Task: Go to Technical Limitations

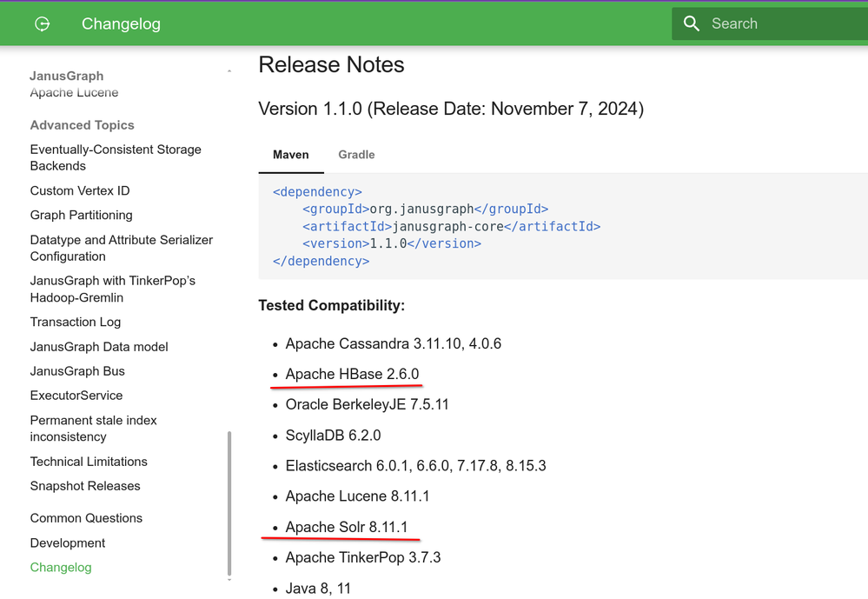Action: [89, 462]
